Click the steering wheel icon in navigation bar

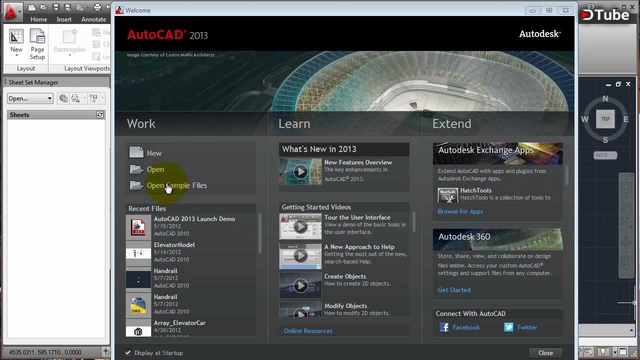[x=627, y=188]
